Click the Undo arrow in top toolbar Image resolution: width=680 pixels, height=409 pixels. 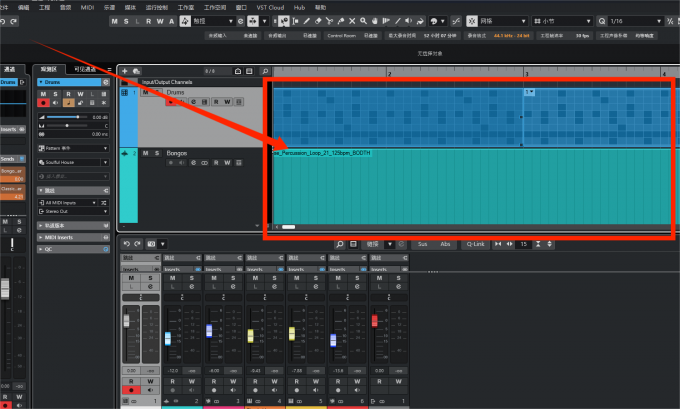[3, 21]
